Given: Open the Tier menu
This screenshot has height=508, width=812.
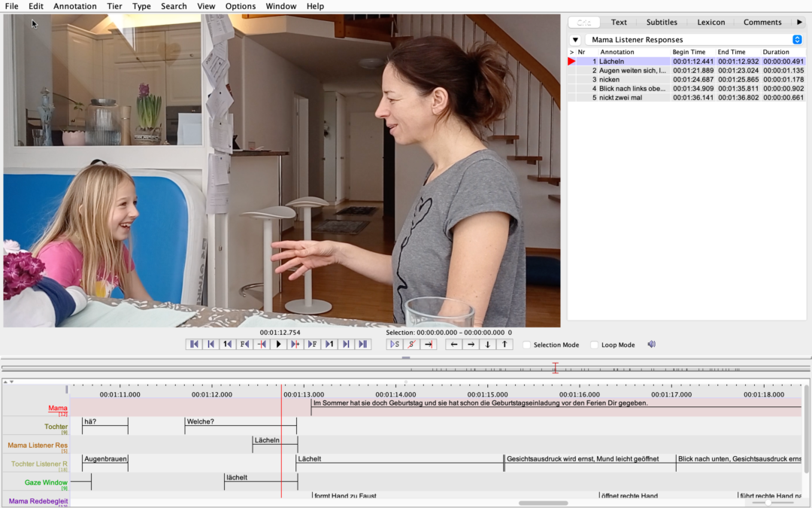Looking at the screenshot, I should pos(114,6).
